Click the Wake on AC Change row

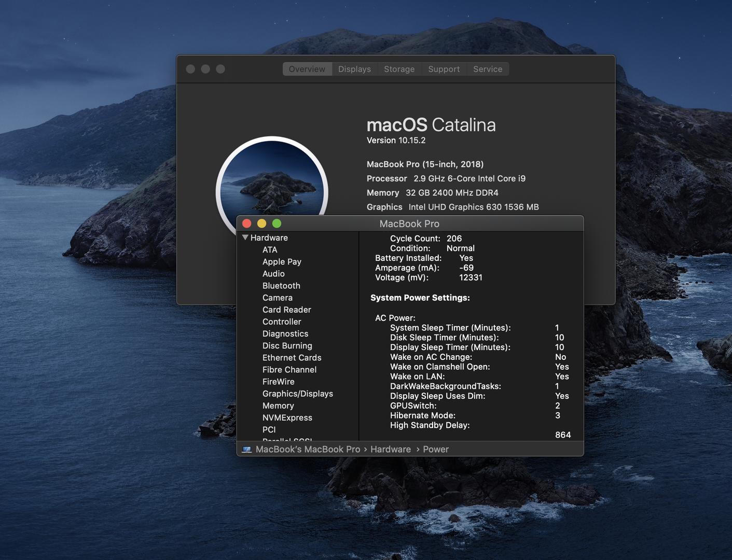coord(478,357)
